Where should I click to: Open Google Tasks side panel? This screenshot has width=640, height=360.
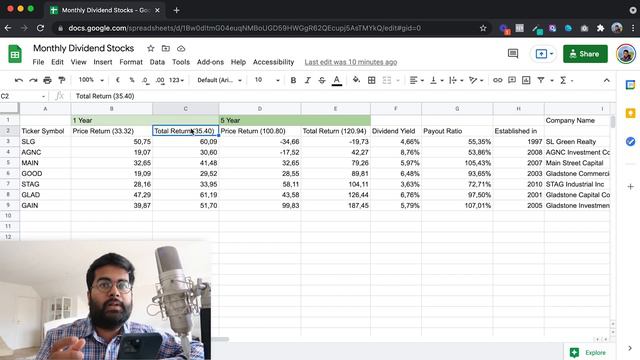(630, 141)
